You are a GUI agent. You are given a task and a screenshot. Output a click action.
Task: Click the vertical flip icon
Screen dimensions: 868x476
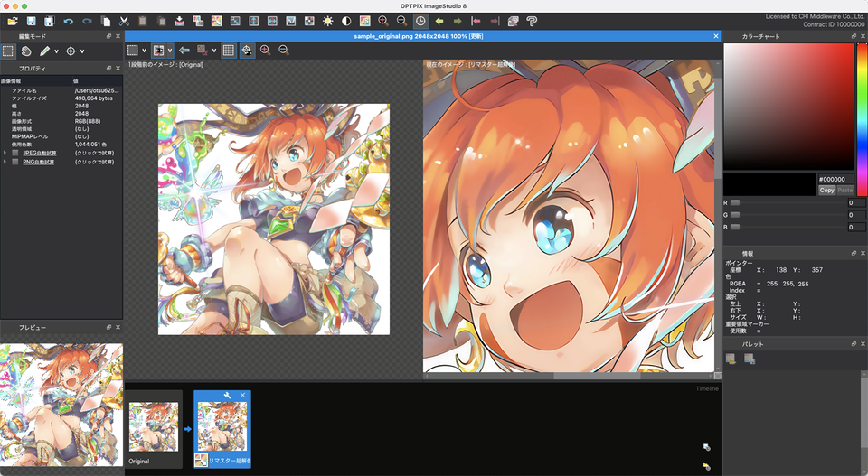(x=253, y=21)
